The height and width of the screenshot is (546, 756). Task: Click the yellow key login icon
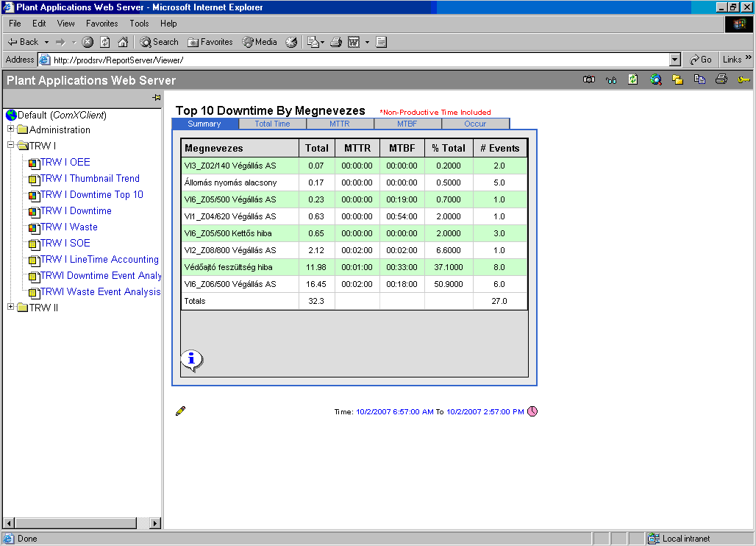point(743,80)
